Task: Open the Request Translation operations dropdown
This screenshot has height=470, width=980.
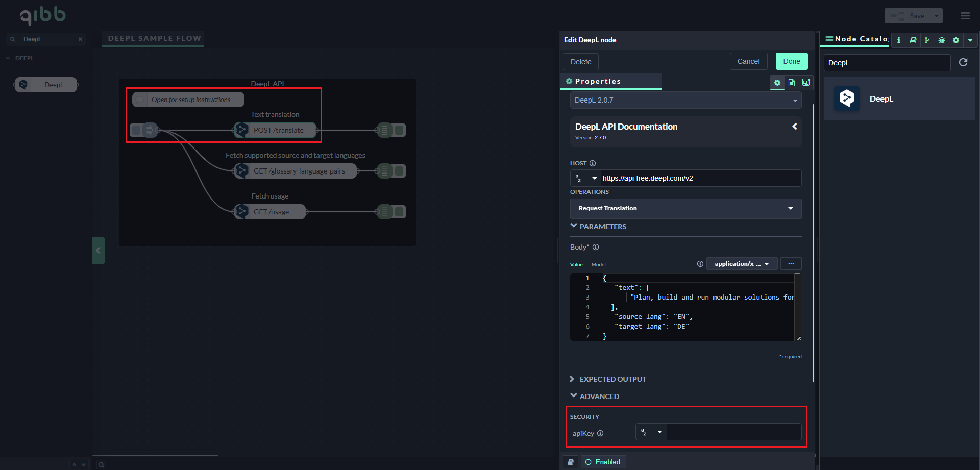Action: [x=685, y=208]
